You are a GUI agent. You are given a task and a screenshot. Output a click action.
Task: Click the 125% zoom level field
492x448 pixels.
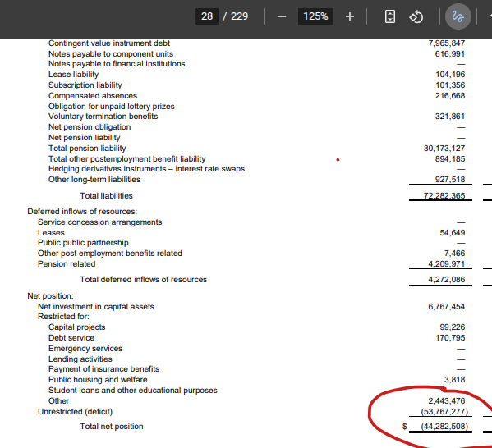click(315, 16)
